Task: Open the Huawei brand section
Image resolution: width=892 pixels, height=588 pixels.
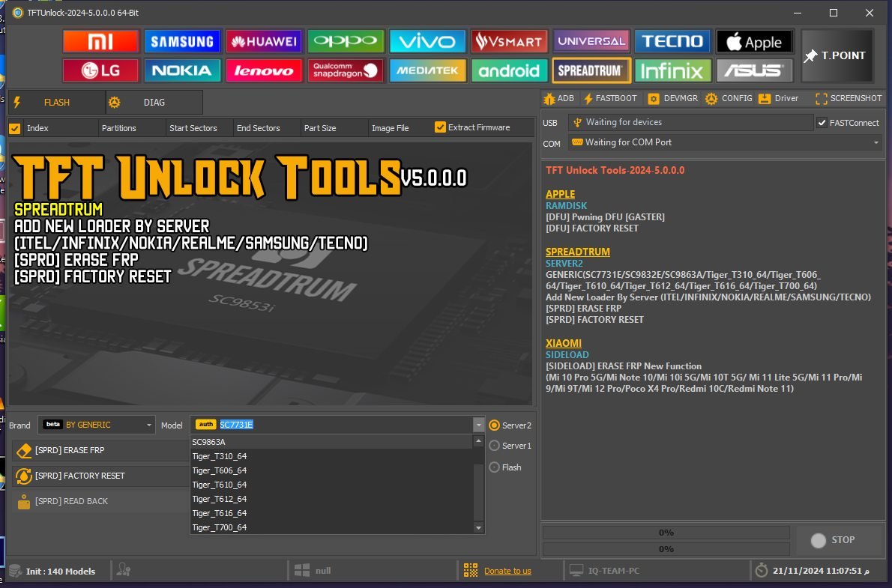Action: tap(264, 41)
